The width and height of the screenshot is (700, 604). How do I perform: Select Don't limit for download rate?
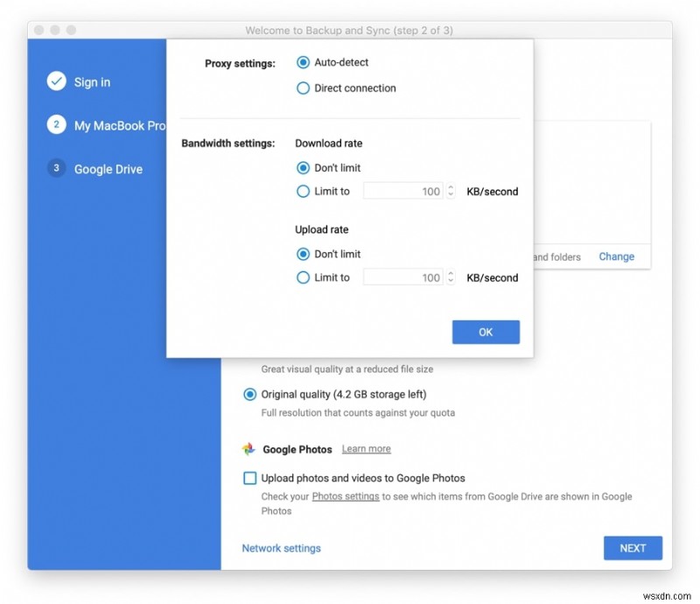click(303, 167)
